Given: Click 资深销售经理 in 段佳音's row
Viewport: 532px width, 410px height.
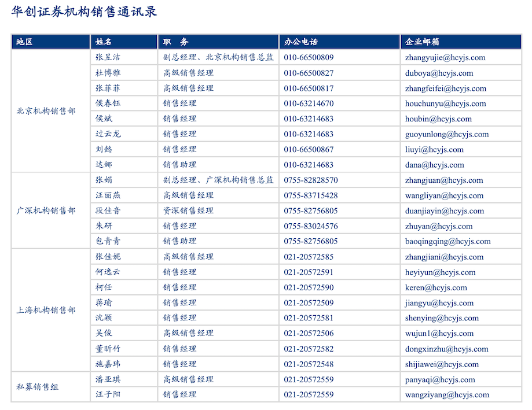Looking at the screenshot, I should click(188, 210).
